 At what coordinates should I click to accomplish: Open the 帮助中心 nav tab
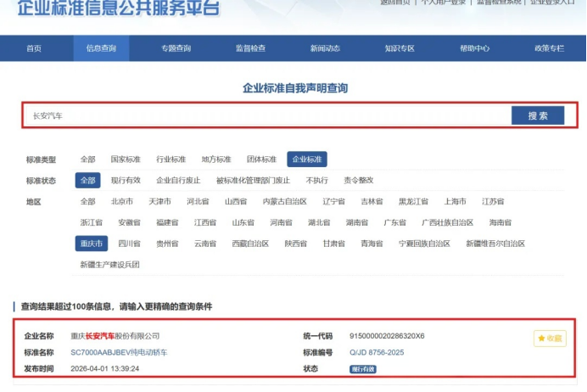474,48
